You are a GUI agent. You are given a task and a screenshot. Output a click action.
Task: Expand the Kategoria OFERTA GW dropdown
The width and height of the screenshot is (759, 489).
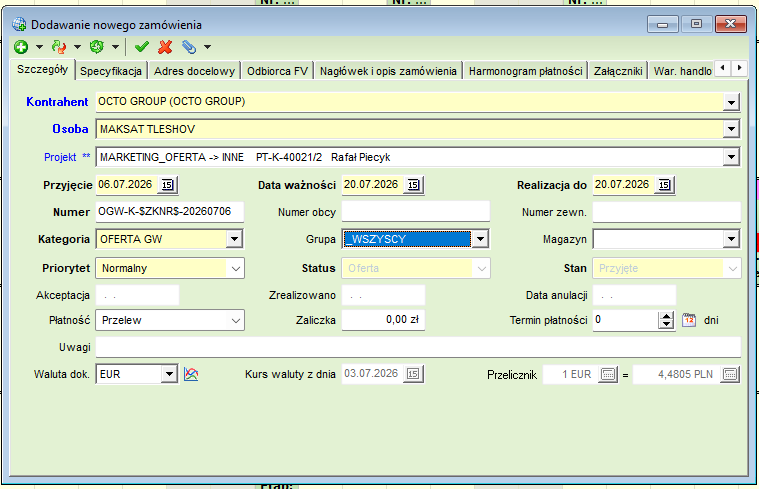point(234,239)
